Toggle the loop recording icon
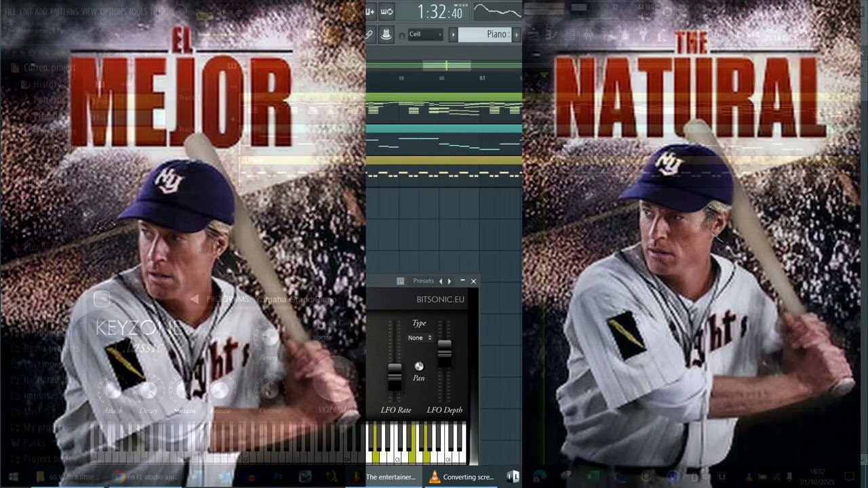This screenshot has height=488, width=868. click(x=387, y=12)
